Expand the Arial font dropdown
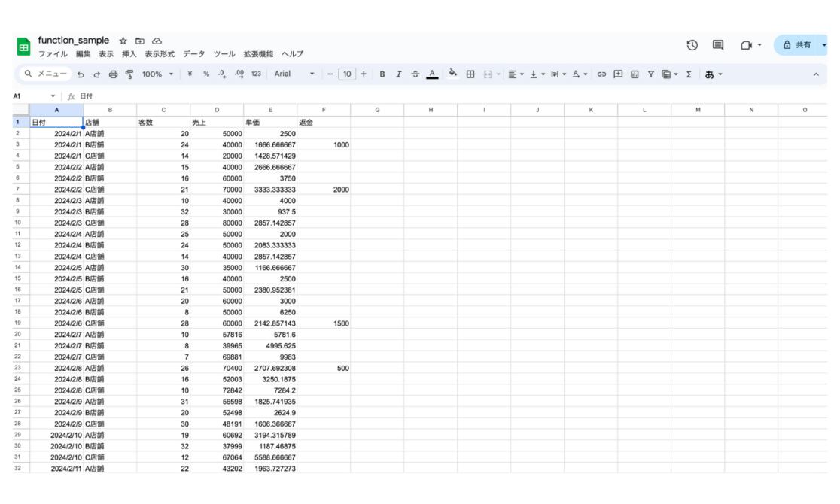840x504 pixels. click(294, 74)
